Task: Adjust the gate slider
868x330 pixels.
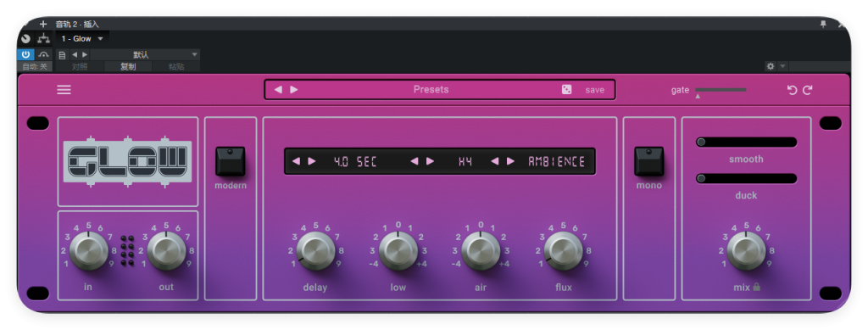Action: pos(721,90)
